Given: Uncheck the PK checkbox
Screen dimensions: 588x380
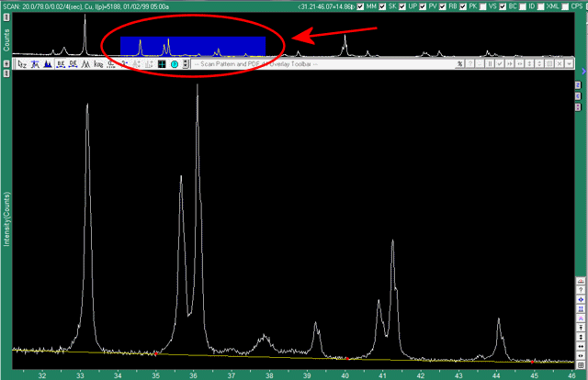Looking at the screenshot, I should 461,7.
